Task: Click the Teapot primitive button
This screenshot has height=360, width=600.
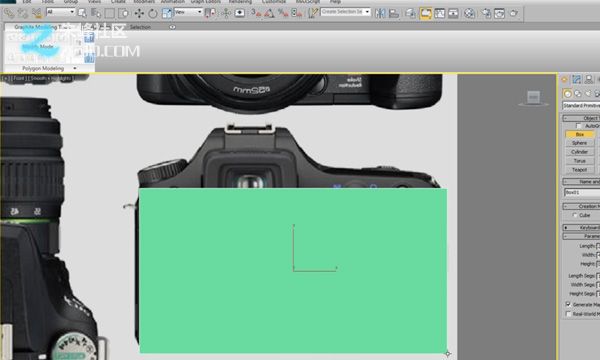Action: (580, 169)
